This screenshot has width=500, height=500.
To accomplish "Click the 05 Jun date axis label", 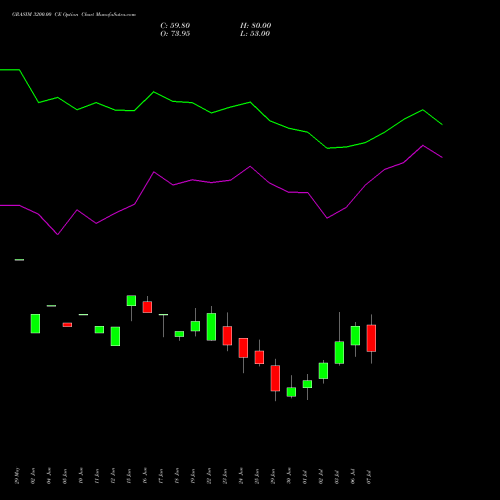I will click(66, 476).
